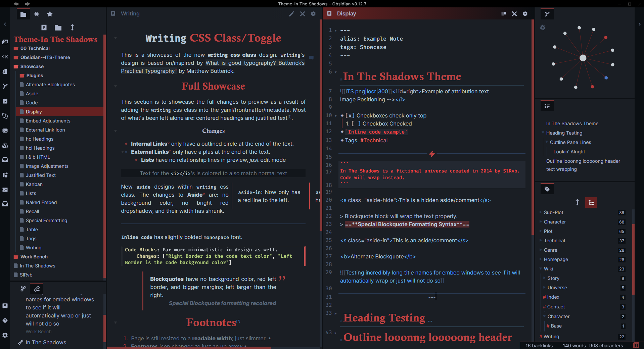This screenshot has height=349, width=644.
Task: Switch Writing pane to edit mode
Action: (x=291, y=14)
